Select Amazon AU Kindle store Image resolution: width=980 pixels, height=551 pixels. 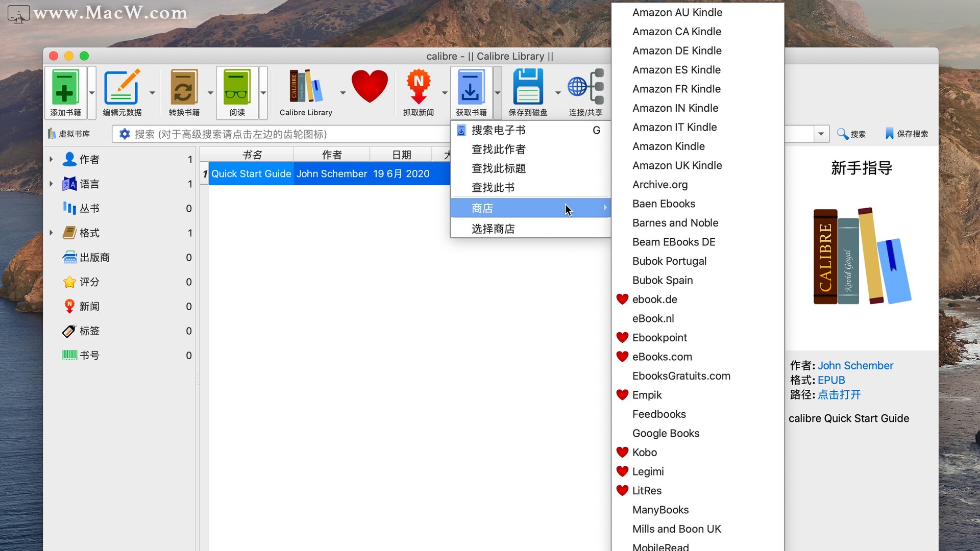pyautogui.click(x=697, y=12)
